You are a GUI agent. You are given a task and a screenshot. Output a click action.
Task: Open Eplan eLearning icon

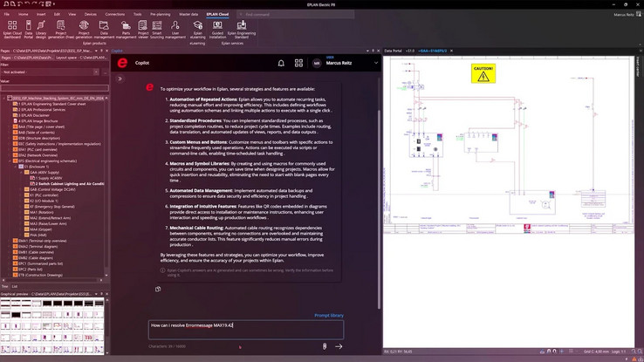click(x=197, y=30)
